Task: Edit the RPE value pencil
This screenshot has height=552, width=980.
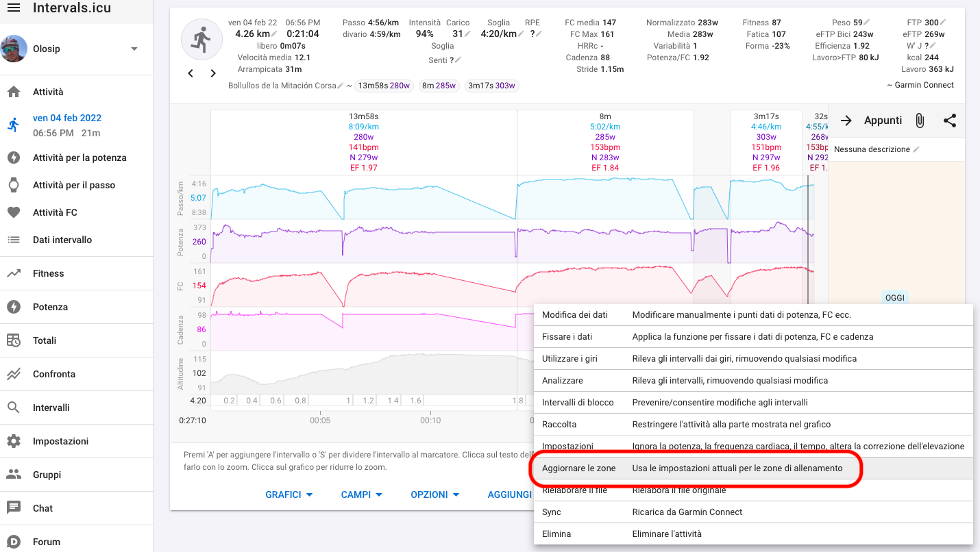Action: 539,34
